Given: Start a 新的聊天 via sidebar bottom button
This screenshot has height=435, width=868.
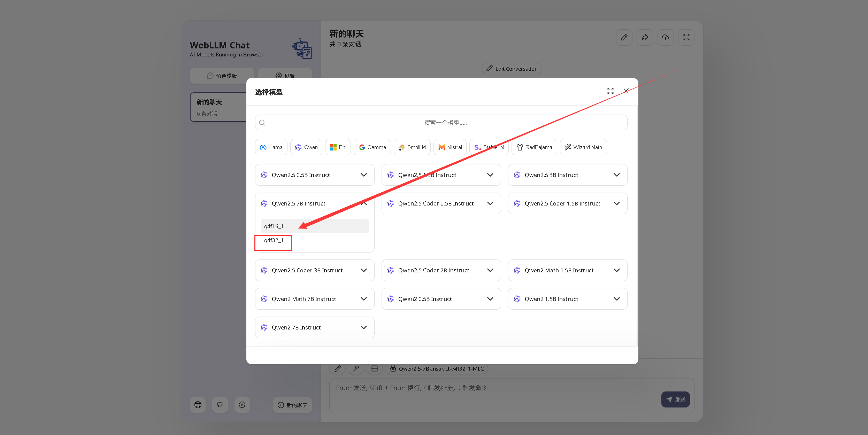Looking at the screenshot, I should coord(293,405).
